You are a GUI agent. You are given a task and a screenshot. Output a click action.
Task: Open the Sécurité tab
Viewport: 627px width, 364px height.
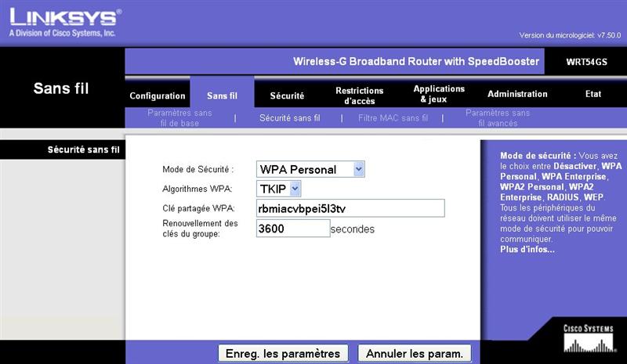click(x=287, y=96)
